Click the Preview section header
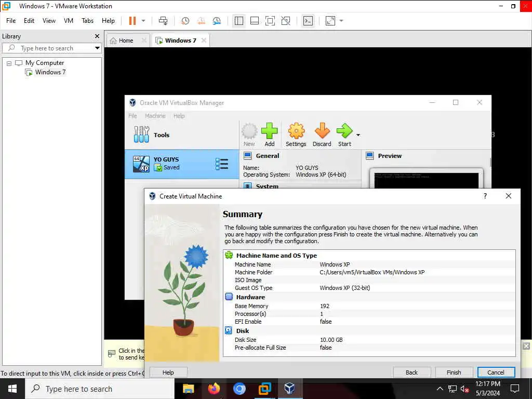This screenshot has width=532, height=399. click(390, 156)
